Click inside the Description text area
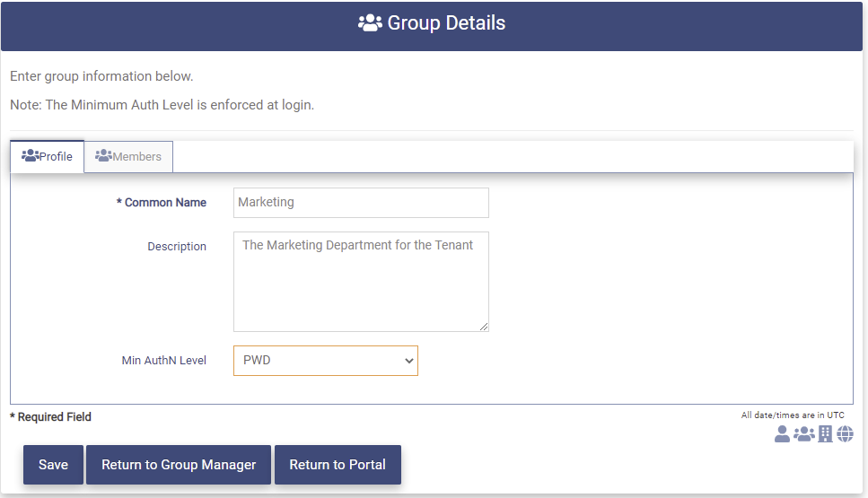This screenshot has height=498, width=868. (361, 282)
